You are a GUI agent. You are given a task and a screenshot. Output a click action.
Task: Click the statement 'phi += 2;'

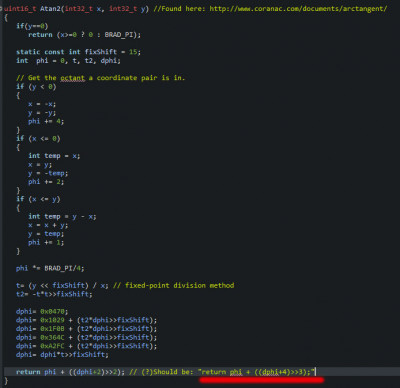tap(46, 182)
